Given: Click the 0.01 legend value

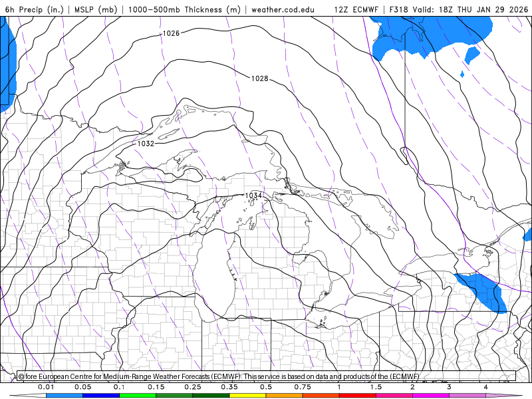Looking at the screenshot, I should click(x=46, y=387).
